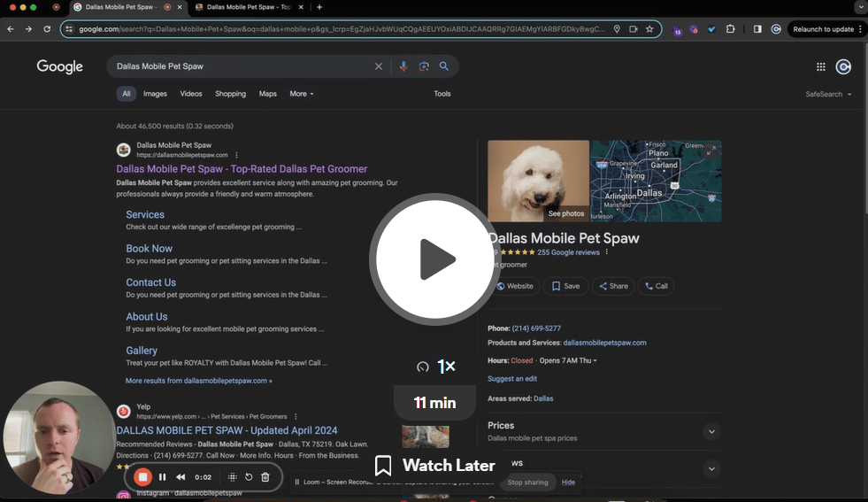Submit search with the magnifier icon
This screenshot has height=502, width=868.
tap(444, 66)
